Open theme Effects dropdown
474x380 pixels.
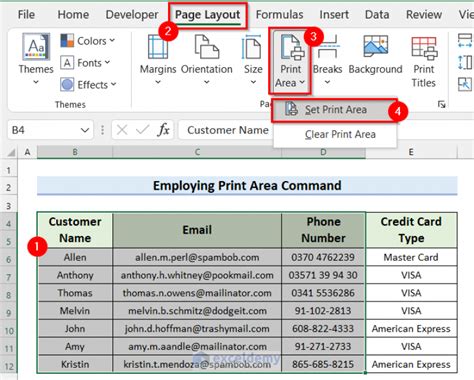89,85
